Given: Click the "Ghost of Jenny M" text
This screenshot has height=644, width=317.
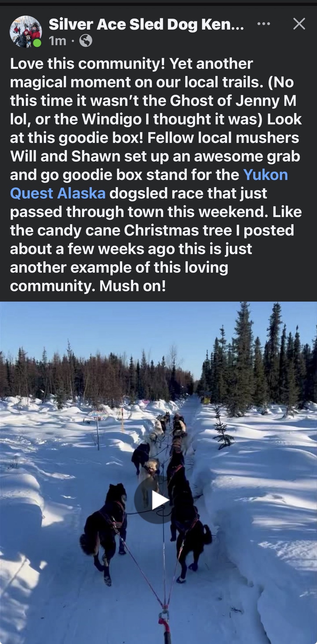Looking at the screenshot, I should click(x=233, y=101).
